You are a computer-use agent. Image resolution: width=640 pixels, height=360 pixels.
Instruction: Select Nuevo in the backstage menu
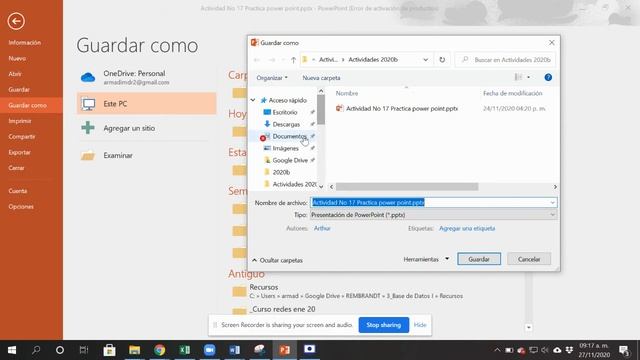click(x=17, y=58)
